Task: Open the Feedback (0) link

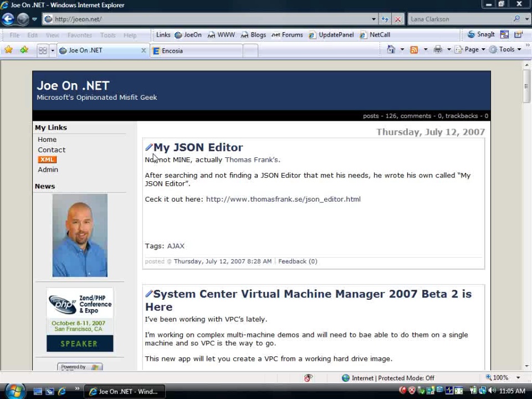Action: pos(298,261)
